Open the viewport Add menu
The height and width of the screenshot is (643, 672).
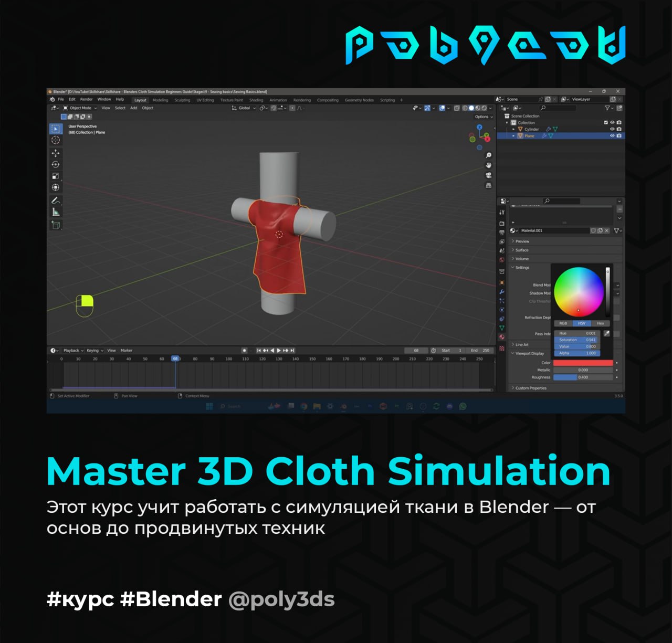click(134, 108)
